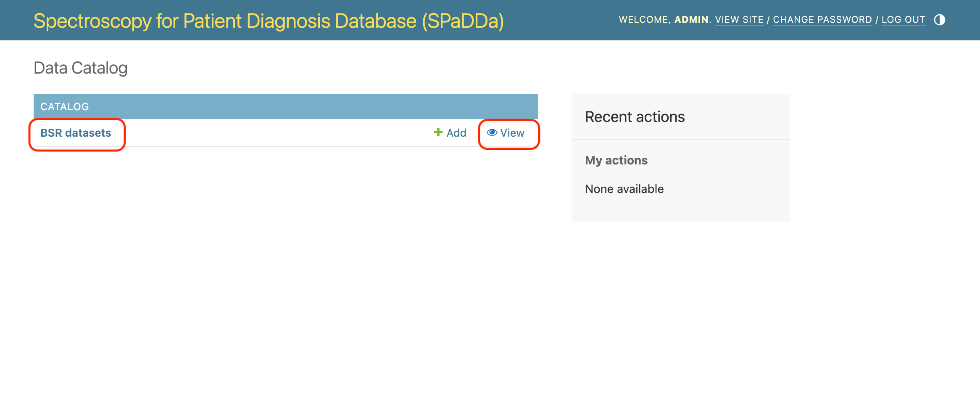The image size is (980, 397).
Task: Click the View link for BSR datasets
Action: [x=506, y=133]
